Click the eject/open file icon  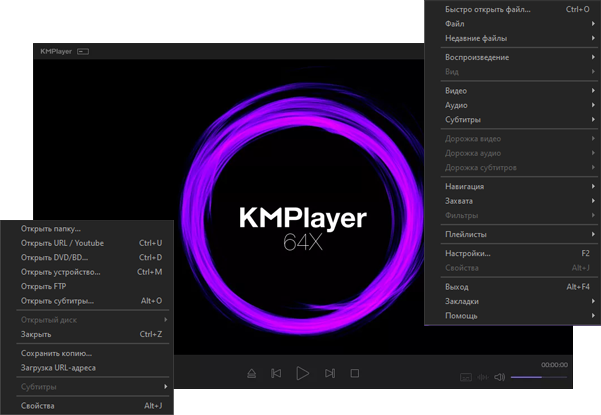click(x=251, y=373)
